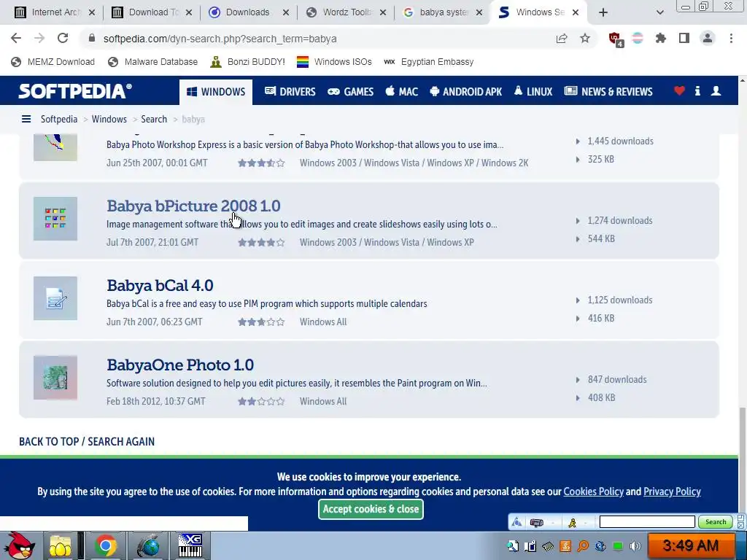Open the Privacy Policy link
Viewport: 747px width, 560px height.
pyautogui.click(x=672, y=491)
